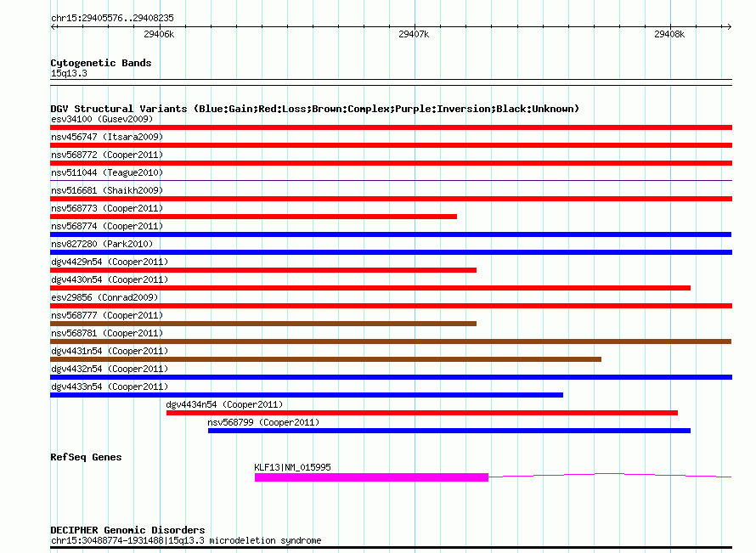
Task: Click the 29406k ruler tick label
Action: (159, 34)
